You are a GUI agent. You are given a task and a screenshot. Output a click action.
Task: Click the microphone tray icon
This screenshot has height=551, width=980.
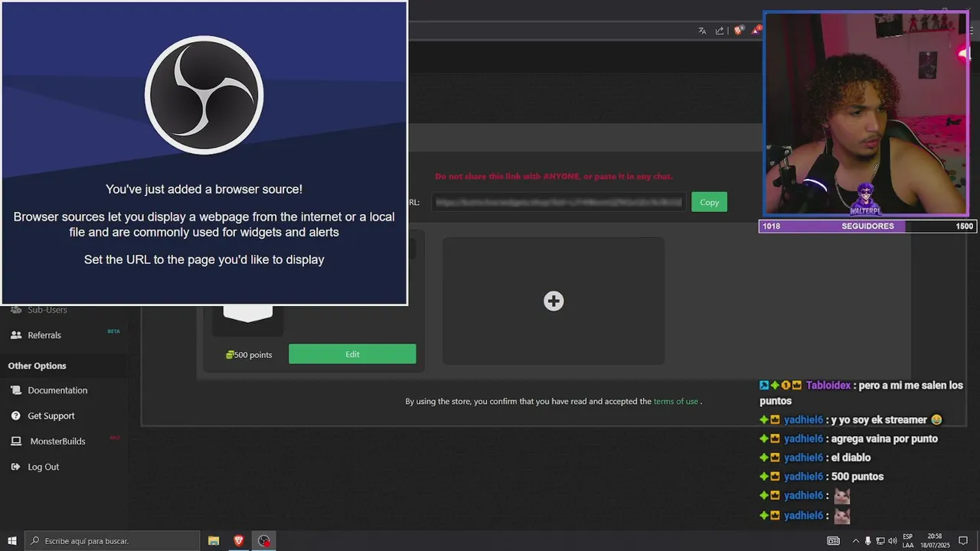pos(867,541)
